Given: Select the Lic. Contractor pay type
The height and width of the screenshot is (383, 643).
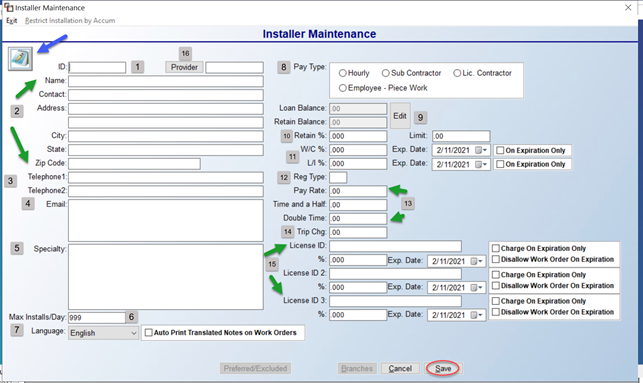Looking at the screenshot, I should (x=457, y=73).
